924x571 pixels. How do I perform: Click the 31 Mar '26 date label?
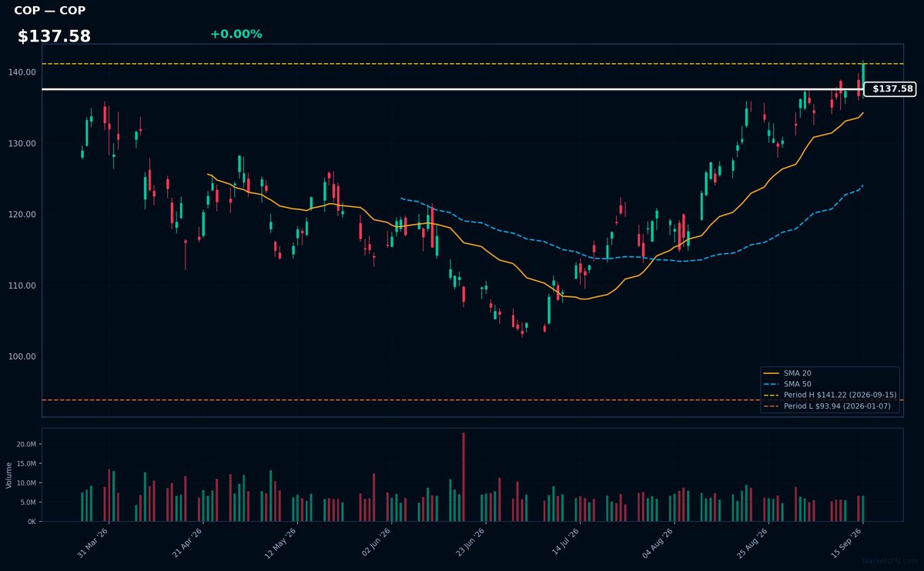click(93, 543)
